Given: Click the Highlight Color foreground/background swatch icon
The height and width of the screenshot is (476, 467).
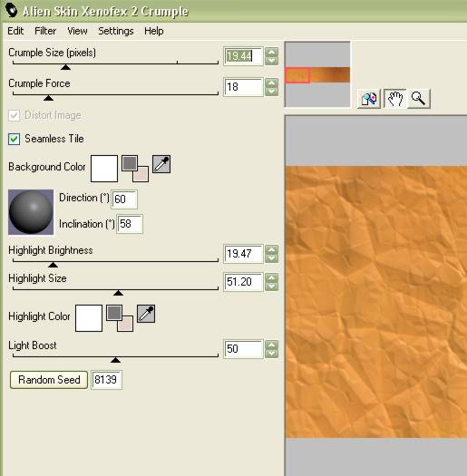Looking at the screenshot, I should coord(120,318).
